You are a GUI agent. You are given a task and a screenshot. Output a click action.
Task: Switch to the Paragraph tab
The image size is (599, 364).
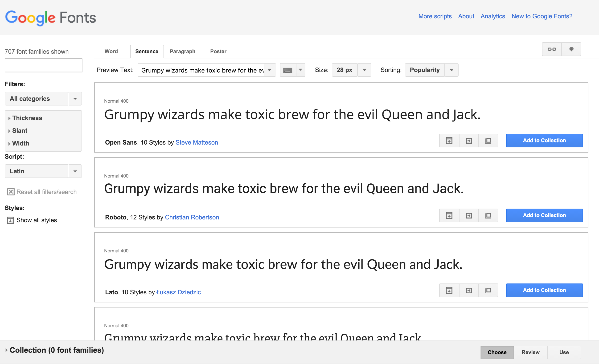tap(182, 52)
